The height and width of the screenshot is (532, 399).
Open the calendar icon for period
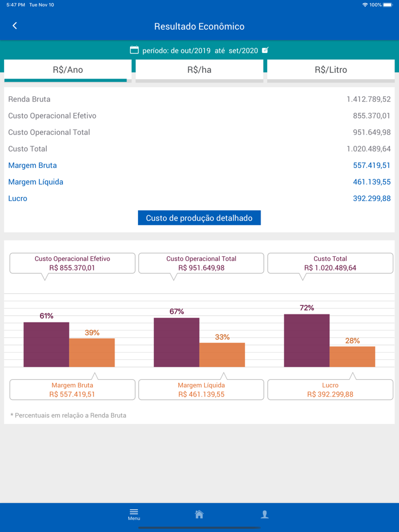point(134,50)
